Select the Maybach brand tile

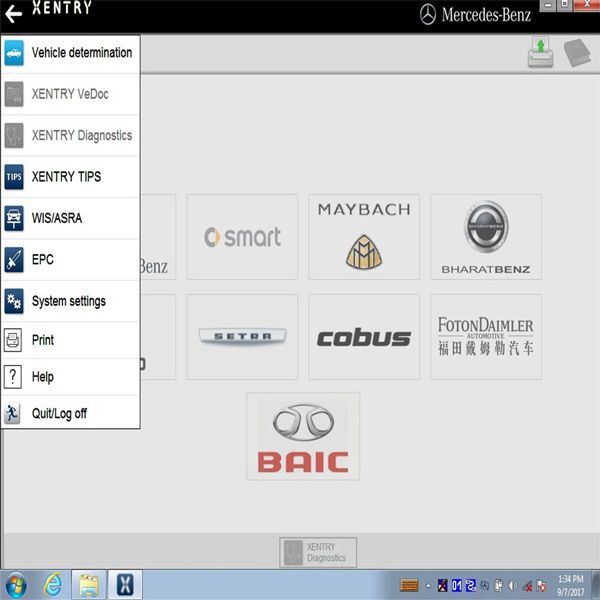pos(364,237)
